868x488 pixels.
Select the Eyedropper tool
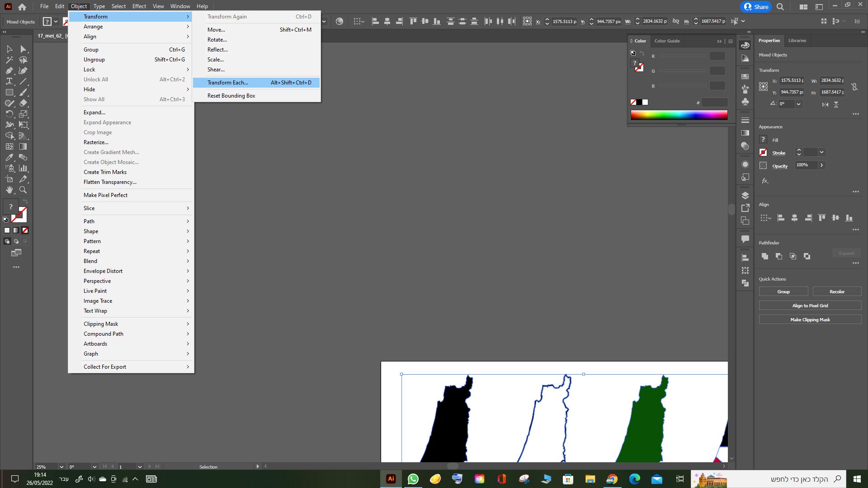tap(9, 157)
